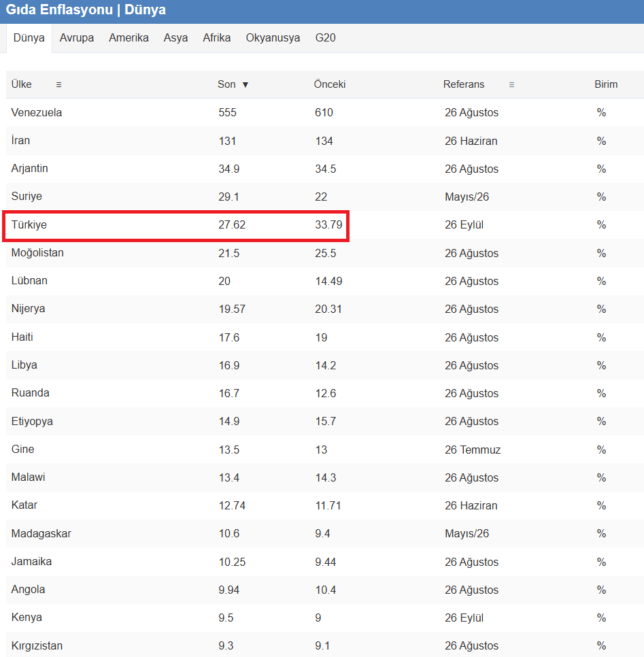Open the Kenya country link
The height and width of the screenshot is (657, 644).
click(x=27, y=618)
